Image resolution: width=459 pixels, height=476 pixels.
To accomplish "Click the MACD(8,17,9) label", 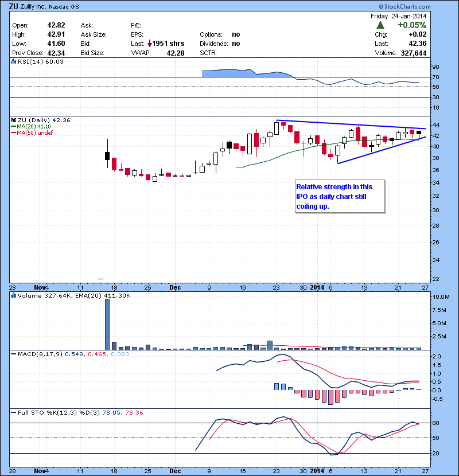I will (40, 354).
